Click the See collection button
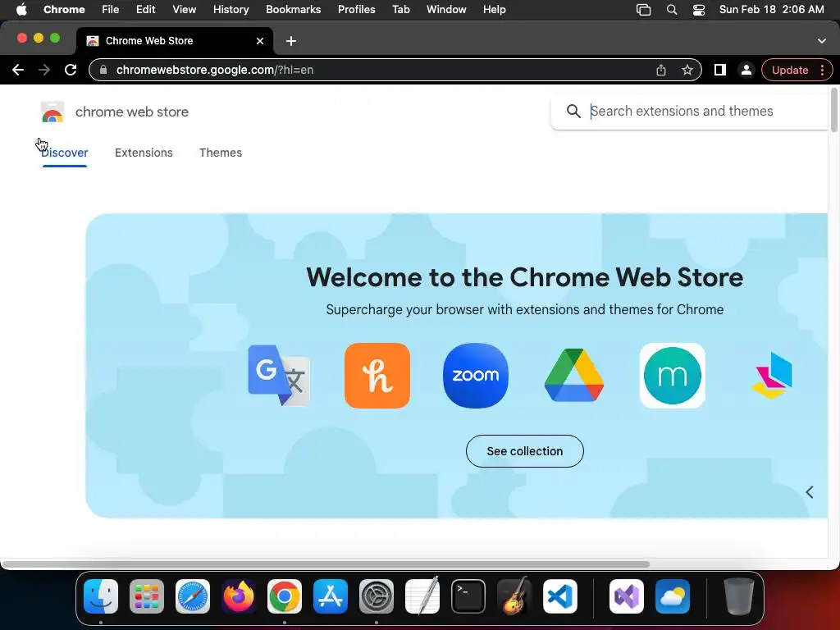This screenshot has width=840, height=630. (x=524, y=451)
